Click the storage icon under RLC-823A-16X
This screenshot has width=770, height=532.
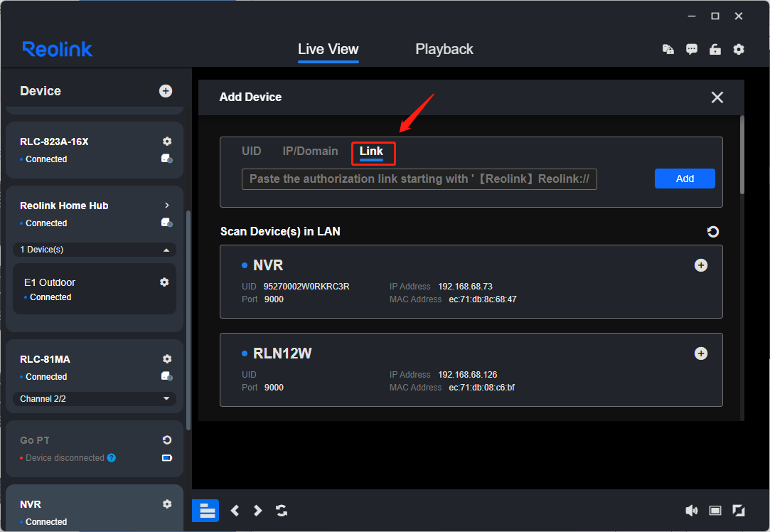point(167,159)
